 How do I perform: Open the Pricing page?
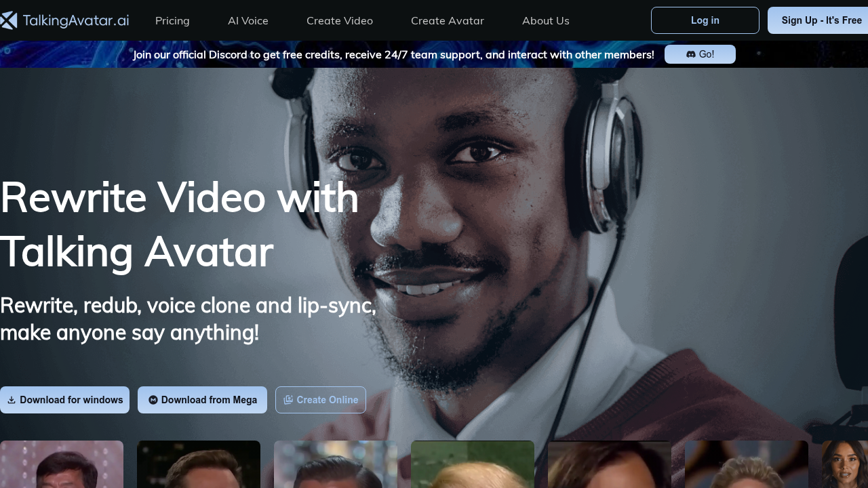coord(172,20)
